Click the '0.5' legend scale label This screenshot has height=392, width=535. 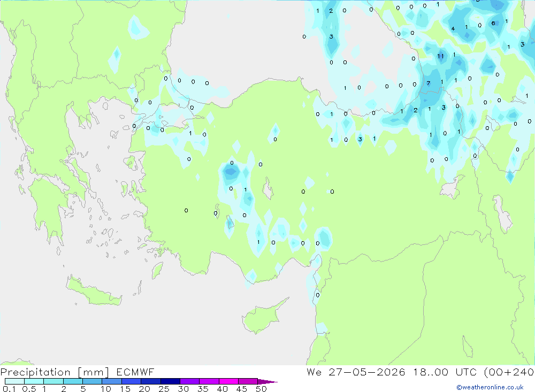pyautogui.click(x=29, y=389)
